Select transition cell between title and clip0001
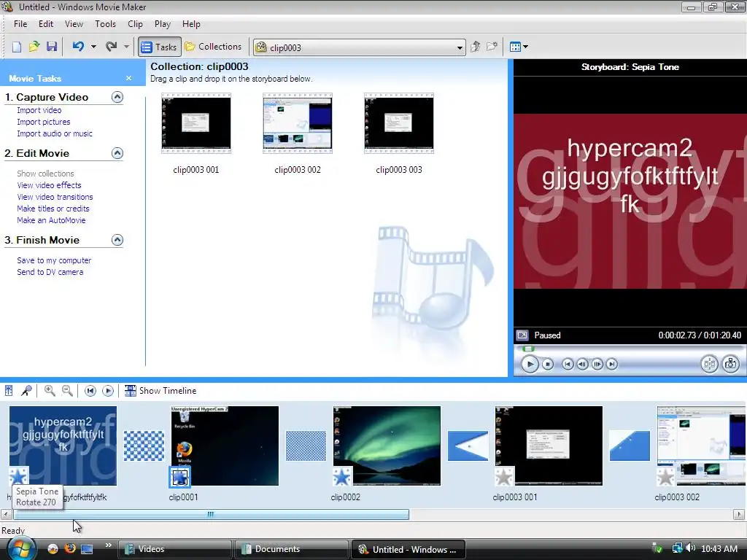The image size is (747, 560). coord(144,446)
